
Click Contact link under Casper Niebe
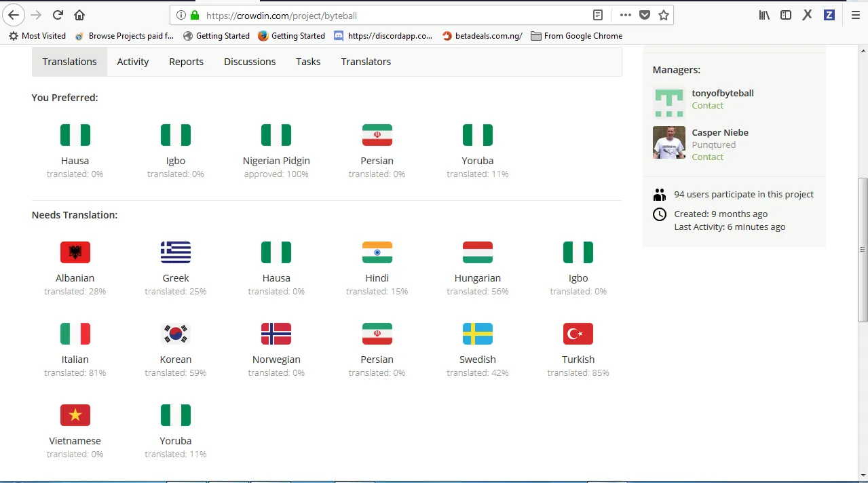tap(708, 157)
